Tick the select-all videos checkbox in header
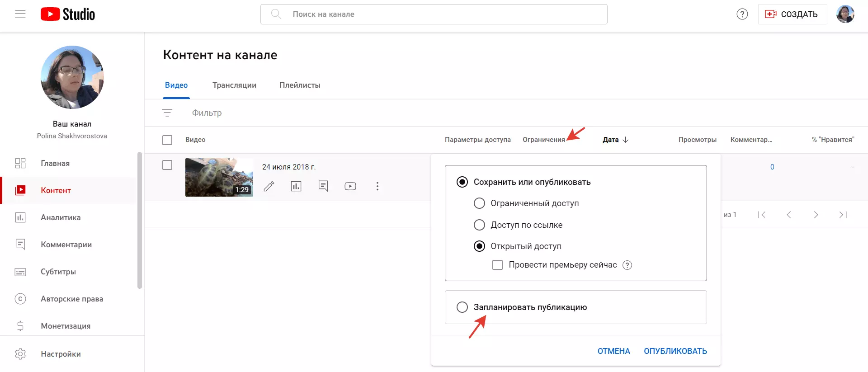Screen dimensions: 868x372 167,140
